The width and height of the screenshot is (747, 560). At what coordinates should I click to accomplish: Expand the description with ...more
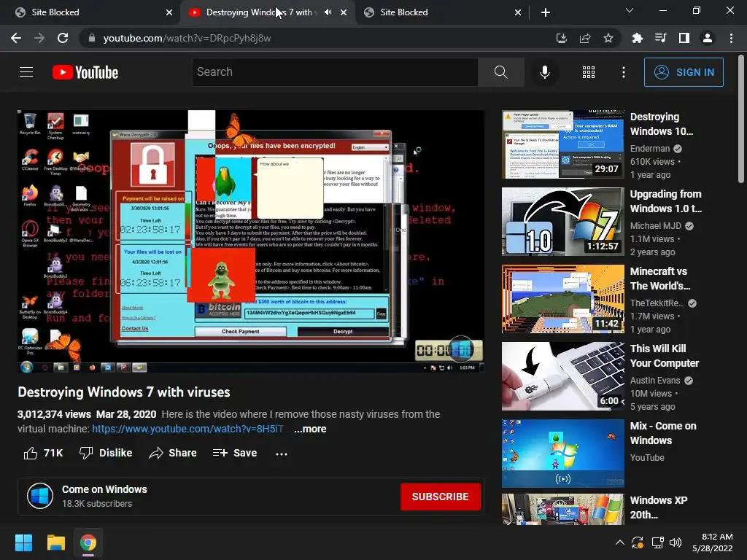point(310,429)
